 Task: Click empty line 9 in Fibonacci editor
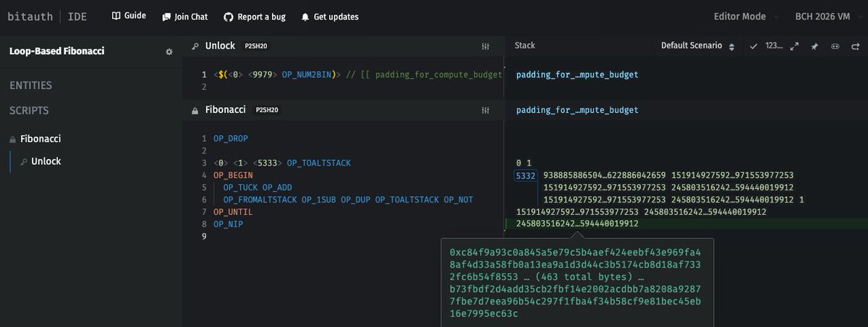[x=354, y=237]
